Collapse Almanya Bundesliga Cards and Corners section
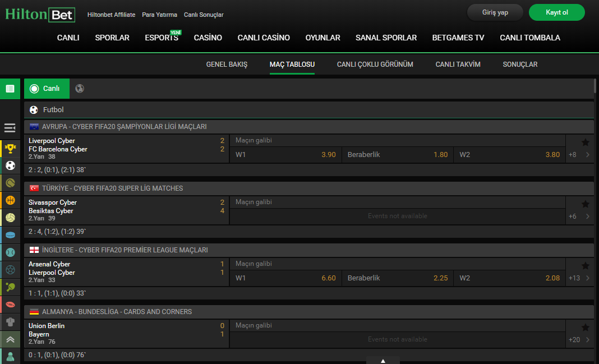This screenshot has height=364, width=599. 308,312
